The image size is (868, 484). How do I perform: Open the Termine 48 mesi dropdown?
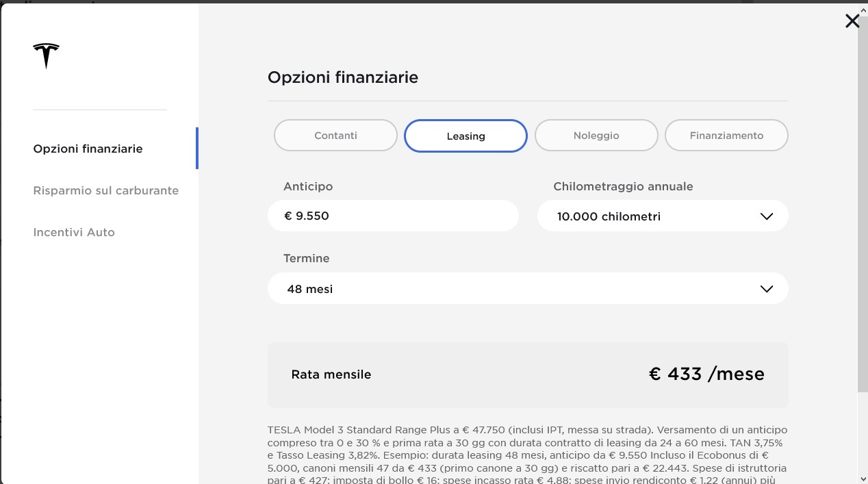coord(528,288)
